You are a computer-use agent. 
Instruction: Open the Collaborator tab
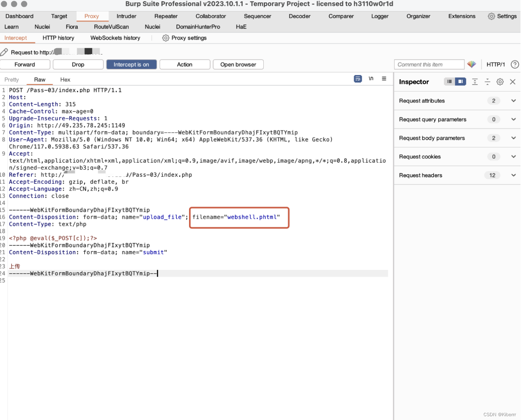[x=211, y=16]
